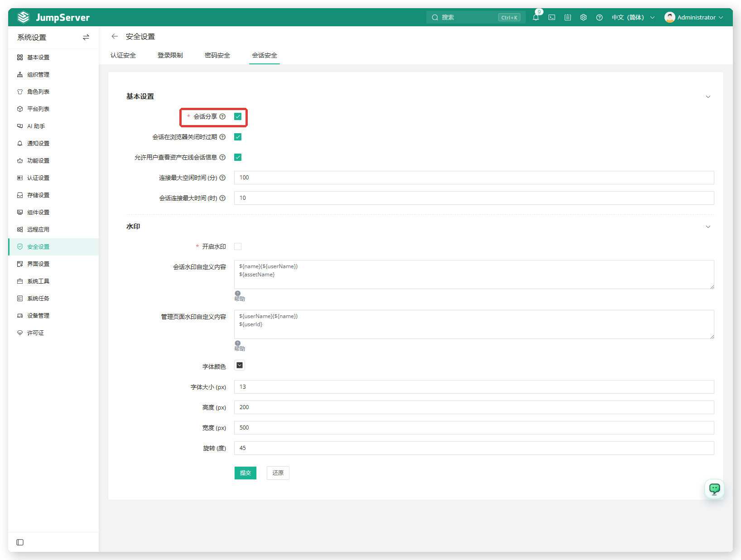Toggle 允许用户查看资产在线会话信息 checkbox
The width and height of the screenshot is (741, 560).
[x=238, y=157]
